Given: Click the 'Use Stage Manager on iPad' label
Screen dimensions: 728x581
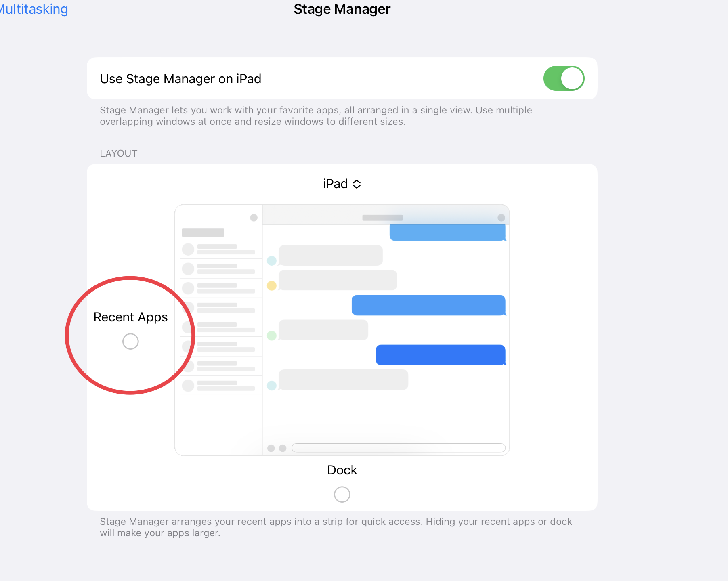Looking at the screenshot, I should (180, 79).
